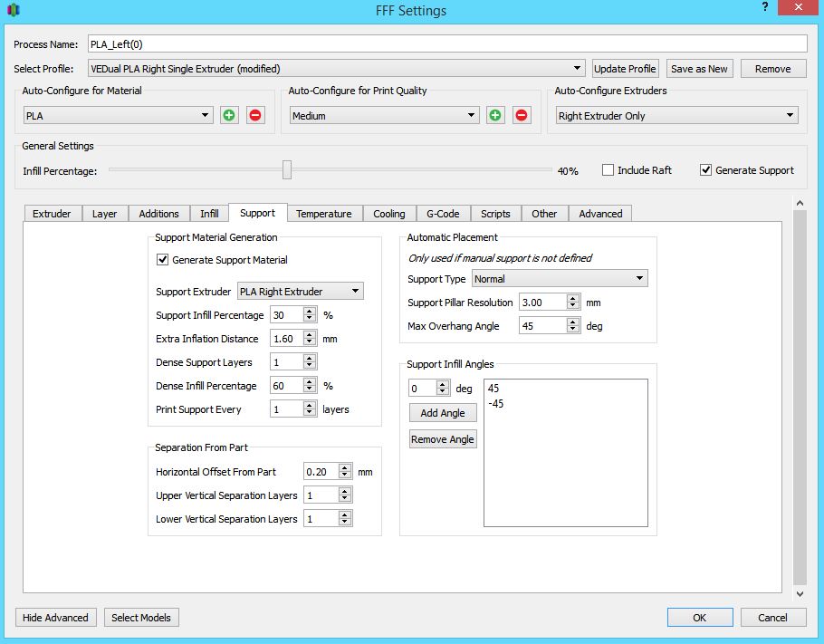
Task: Remove Medium print quality with red minus
Action: coord(522,116)
